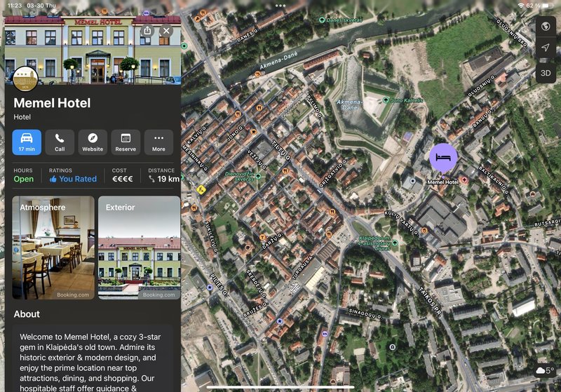Tap the three-dot multitasking menu at top
The image size is (561, 392).
point(280,5)
